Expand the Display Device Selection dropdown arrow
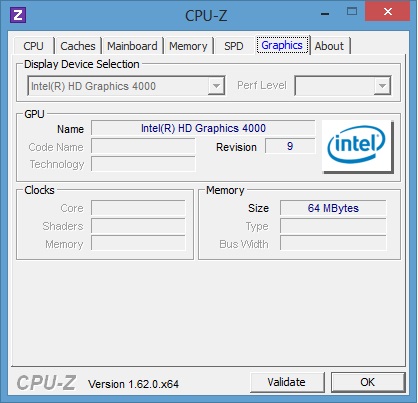This screenshot has height=403, width=418. coord(216,86)
